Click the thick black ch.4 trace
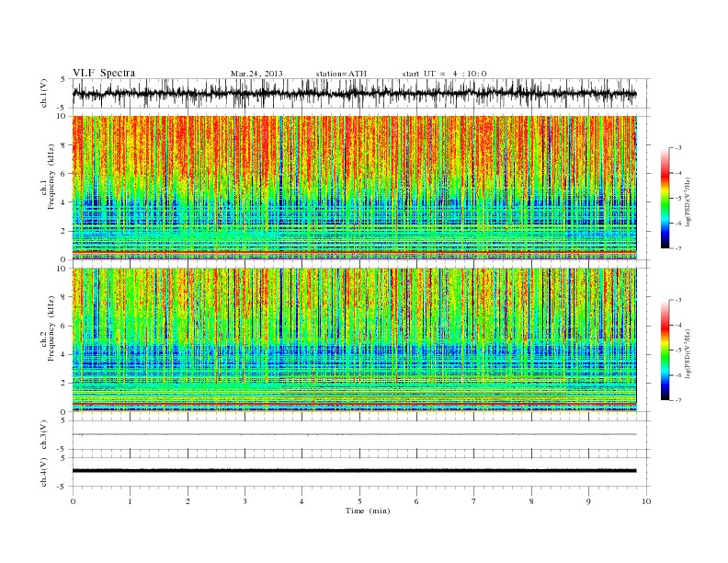This screenshot has height=563, width=728. [x=354, y=471]
